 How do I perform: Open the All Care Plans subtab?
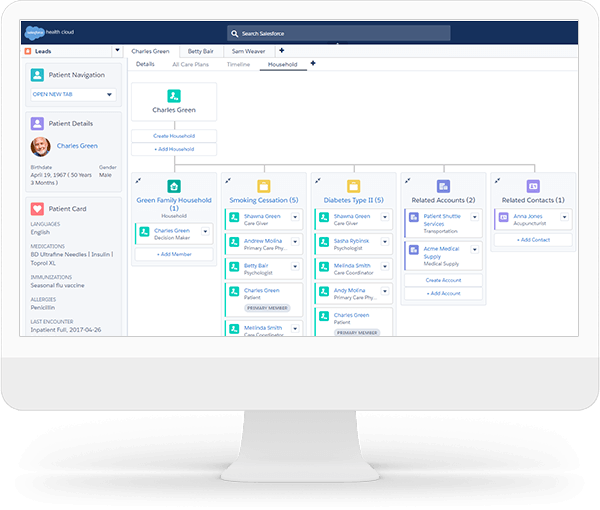pos(191,65)
